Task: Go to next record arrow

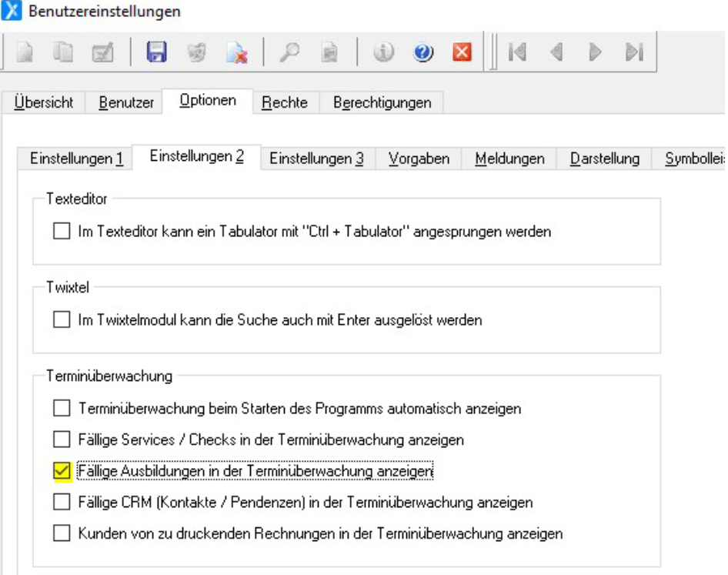Action: click(x=594, y=52)
